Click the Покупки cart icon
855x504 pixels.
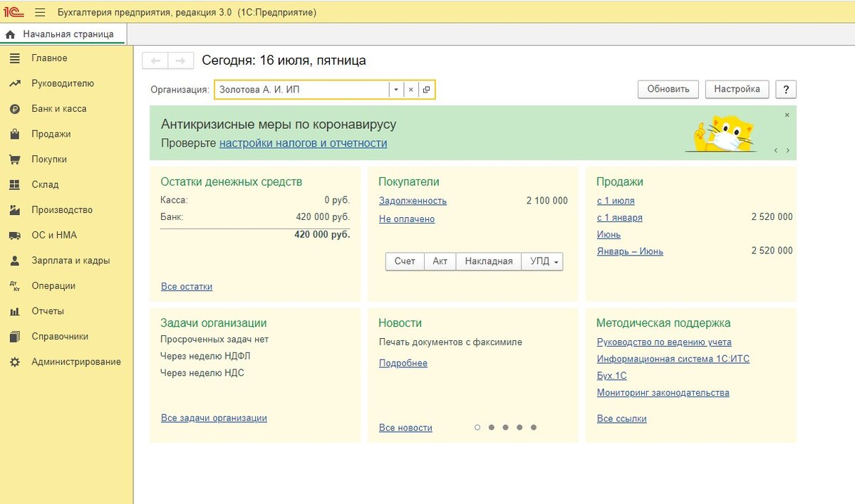pos(15,159)
